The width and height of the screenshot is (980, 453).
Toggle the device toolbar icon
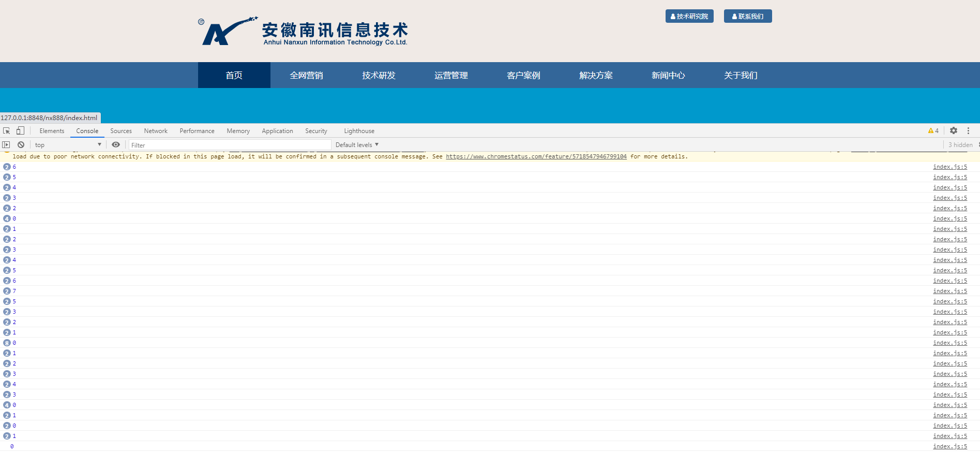pos(20,131)
